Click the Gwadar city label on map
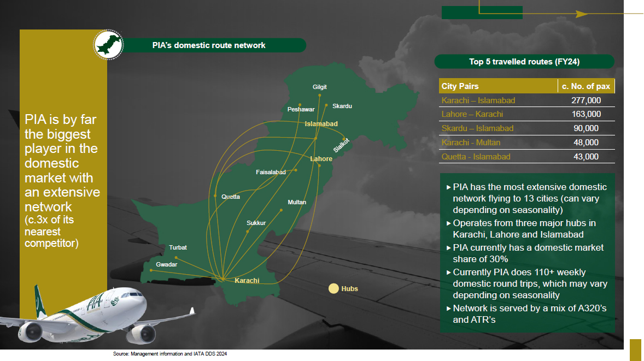This screenshot has height=361, width=644. tap(166, 264)
